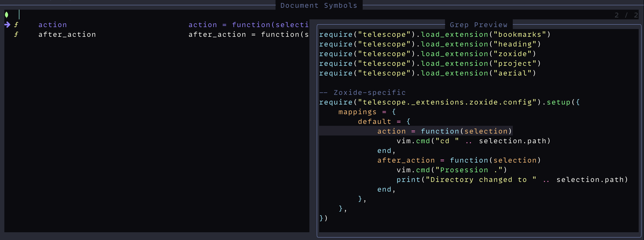Click the green prompt icon in the search field
The width and height of the screenshot is (644, 240).
pyautogui.click(x=7, y=15)
